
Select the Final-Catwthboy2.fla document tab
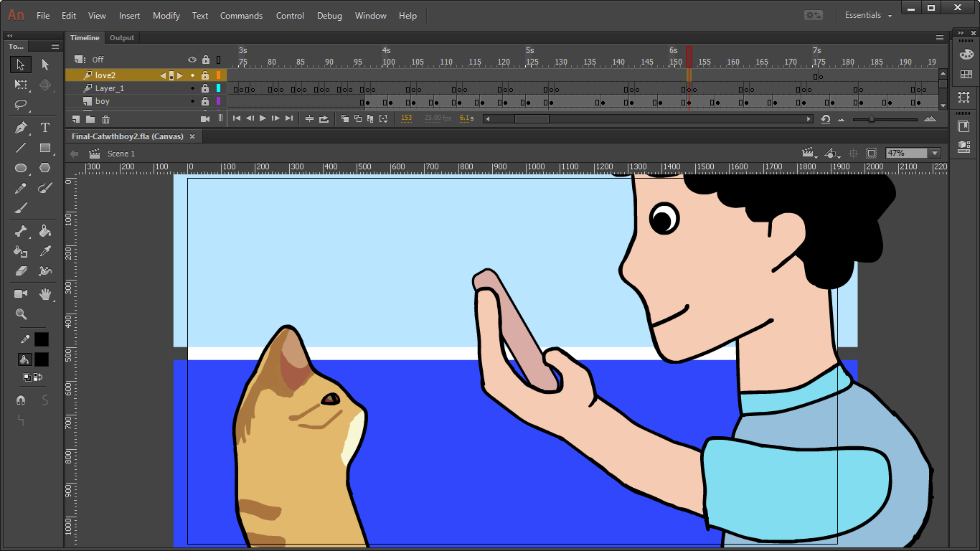coord(128,136)
